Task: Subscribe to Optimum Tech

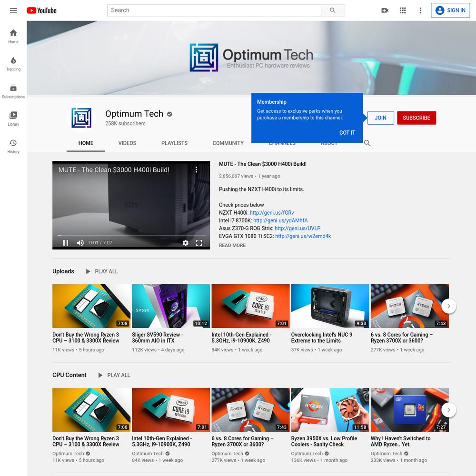Action: (x=416, y=118)
